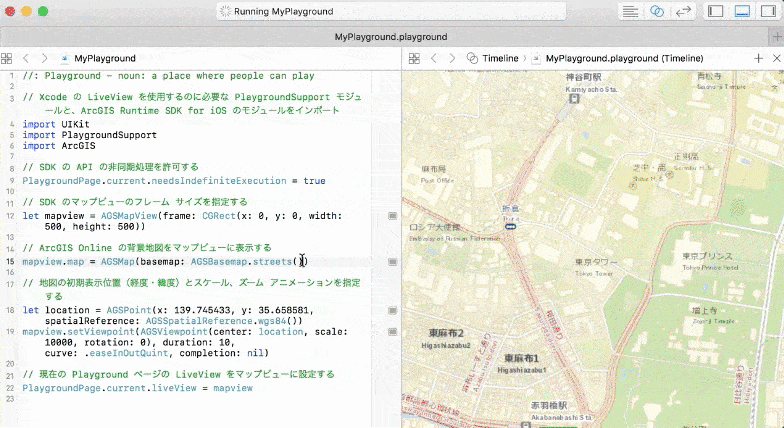Viewport: 784px width, 428px height.
Task: Open the source editor related items menu
Action: point(6,58)
